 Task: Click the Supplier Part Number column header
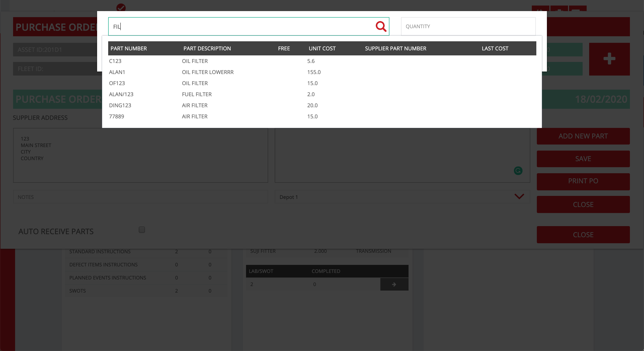[395, 48]
